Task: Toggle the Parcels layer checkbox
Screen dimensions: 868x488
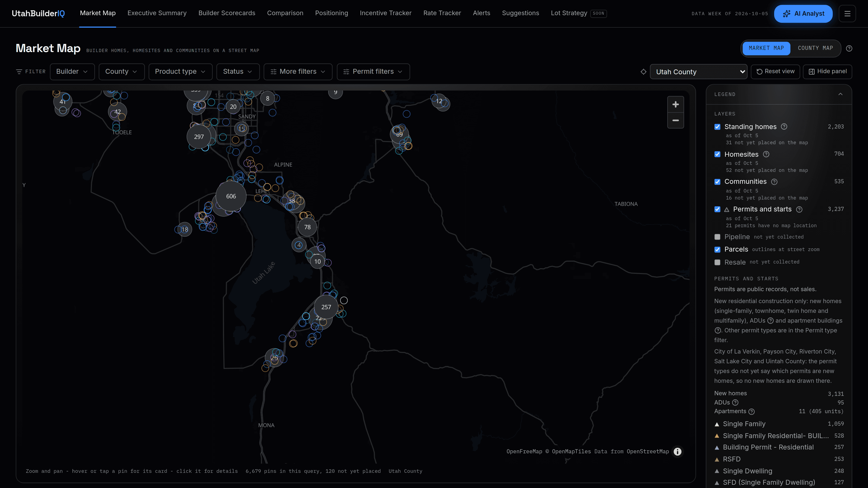Action: 717,249
